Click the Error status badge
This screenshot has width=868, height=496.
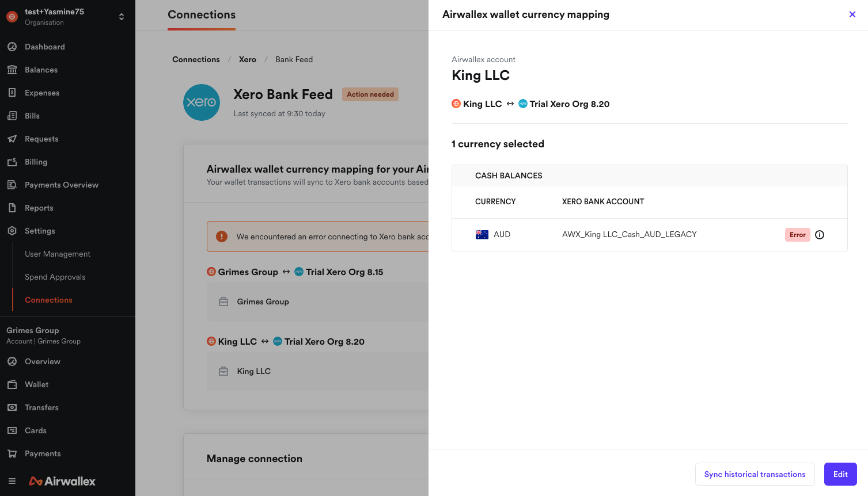pos(798,235)
